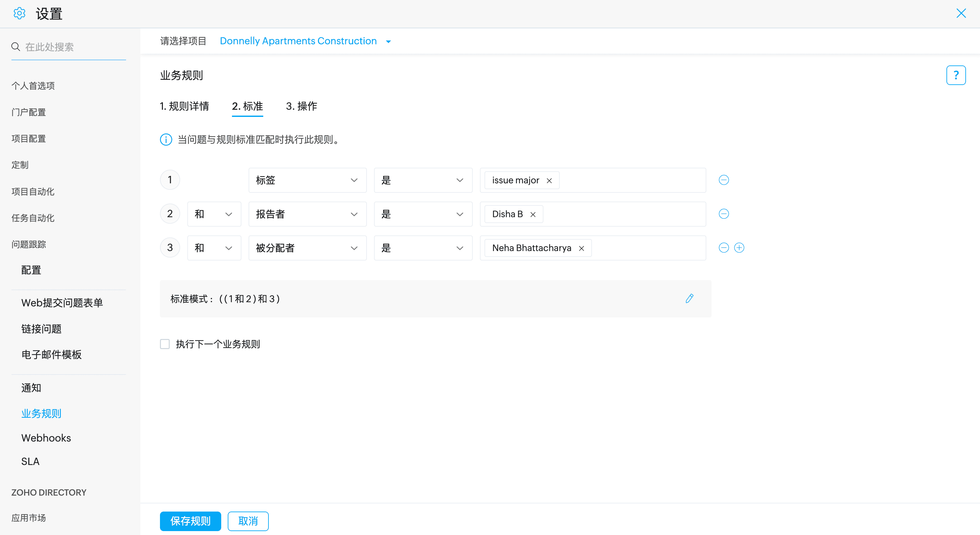Click the '在此处搜索' settings search field
Viewport: 980px width, 535px height.
72,47
